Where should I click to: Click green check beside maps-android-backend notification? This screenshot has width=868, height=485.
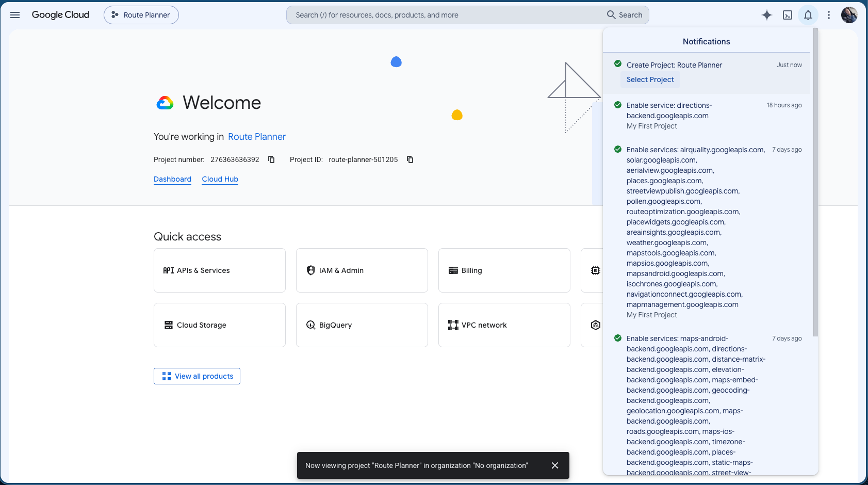617,338
